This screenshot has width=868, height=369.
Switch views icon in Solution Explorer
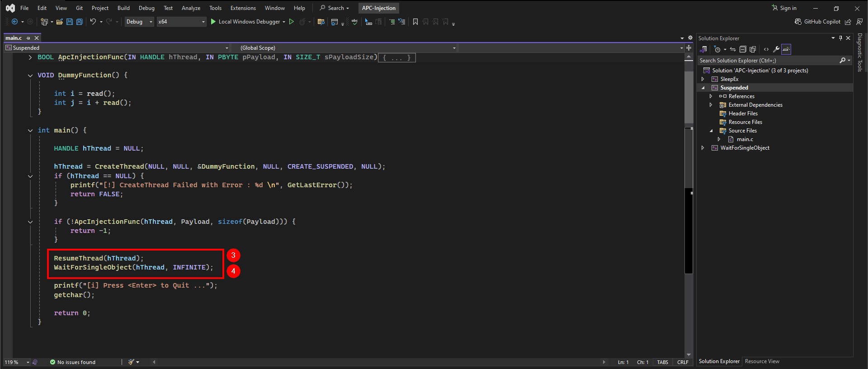(704, 49)
